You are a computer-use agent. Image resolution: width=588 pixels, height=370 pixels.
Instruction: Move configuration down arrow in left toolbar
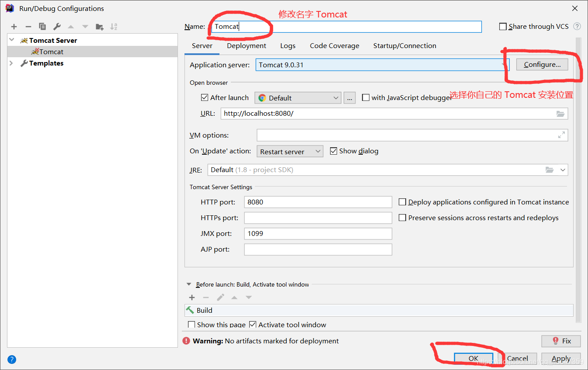pyautogui.click(x=85, y=27)
